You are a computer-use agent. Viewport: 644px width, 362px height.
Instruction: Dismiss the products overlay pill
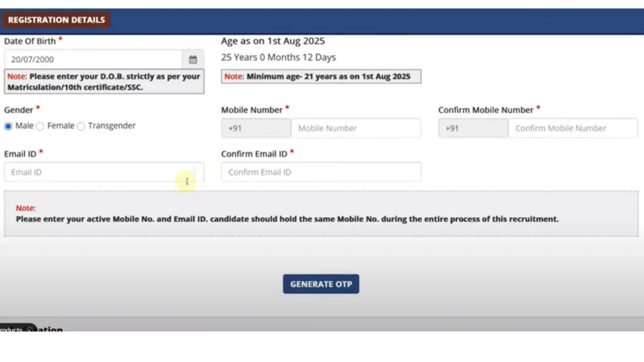click(29, 330)
